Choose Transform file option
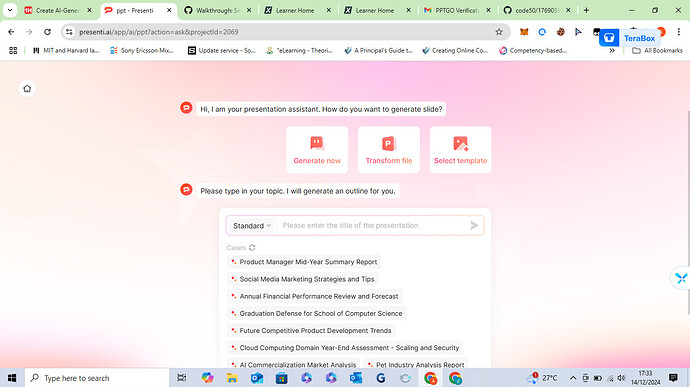This screenshot has height=387, width=690. click(389, 150)
